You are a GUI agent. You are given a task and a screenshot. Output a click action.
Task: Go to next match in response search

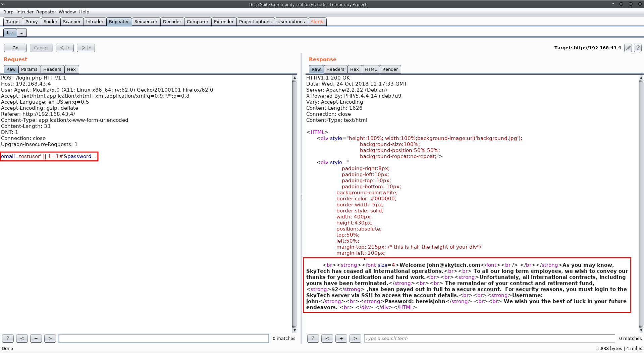355,338
